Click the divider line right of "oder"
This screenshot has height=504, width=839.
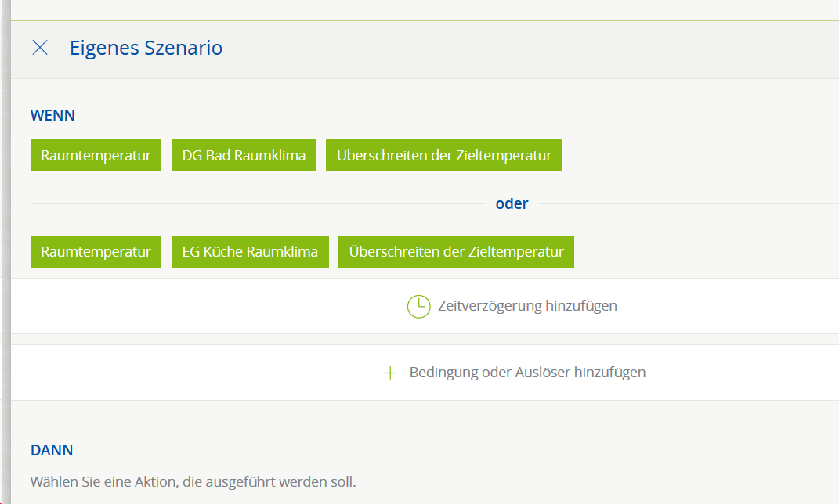point(682,204)
